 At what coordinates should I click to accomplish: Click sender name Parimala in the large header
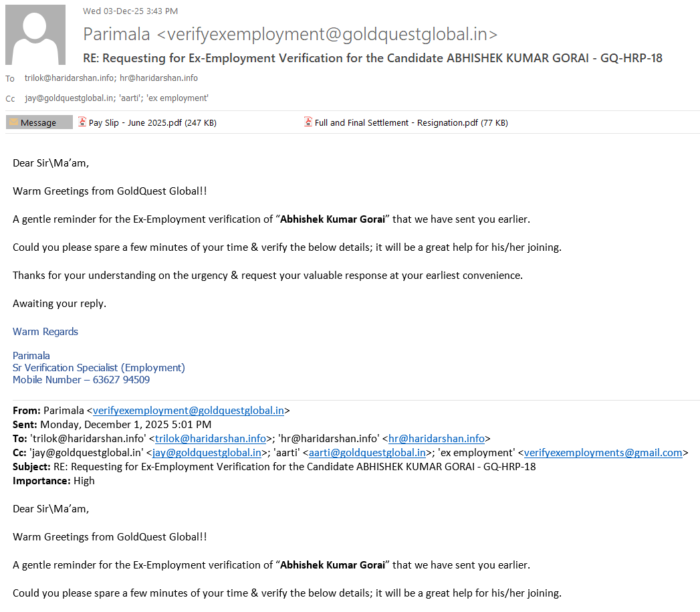(x=116, y=34)
